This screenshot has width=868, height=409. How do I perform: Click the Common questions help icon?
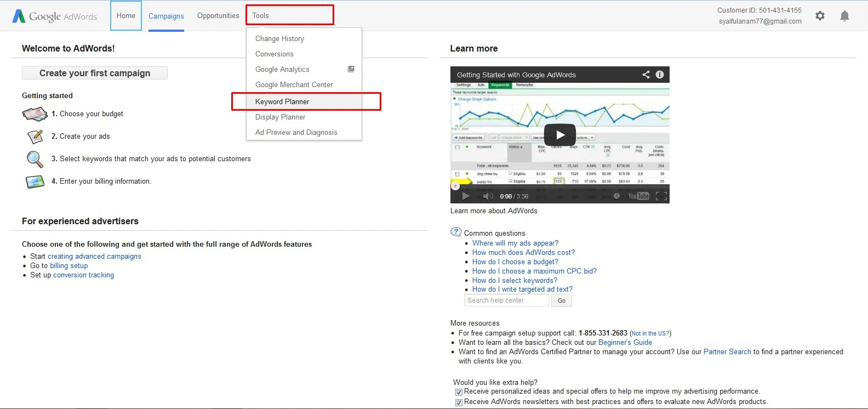(456, 232)
